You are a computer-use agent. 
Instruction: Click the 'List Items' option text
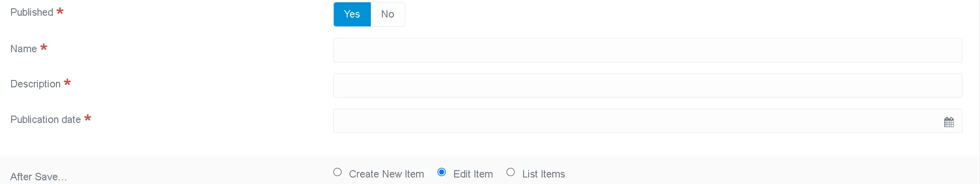[543, 174]
